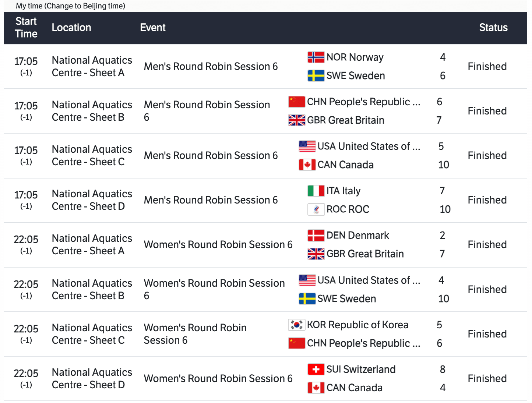Click the Finished status for Italy vs ROC

[x=487, y=200]
